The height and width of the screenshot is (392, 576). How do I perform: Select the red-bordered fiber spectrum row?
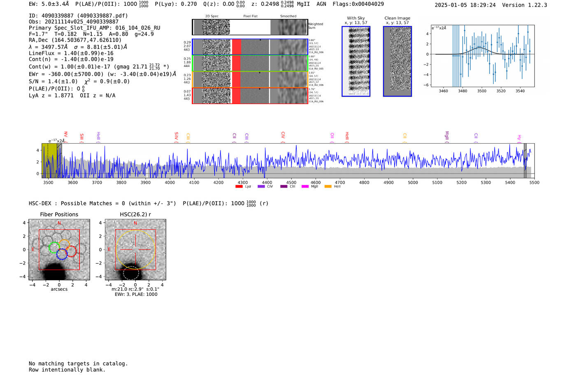click(x=250, y=95)
